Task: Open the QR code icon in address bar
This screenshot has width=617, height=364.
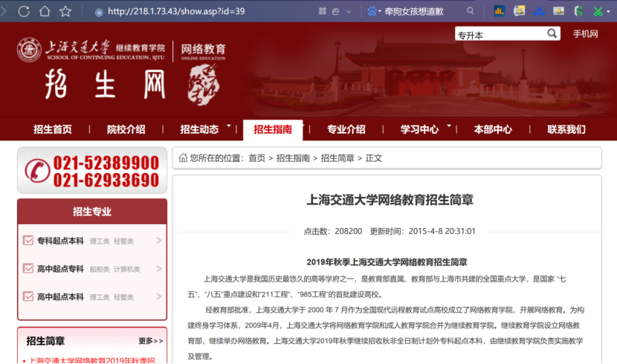Action: coord(323,11)
